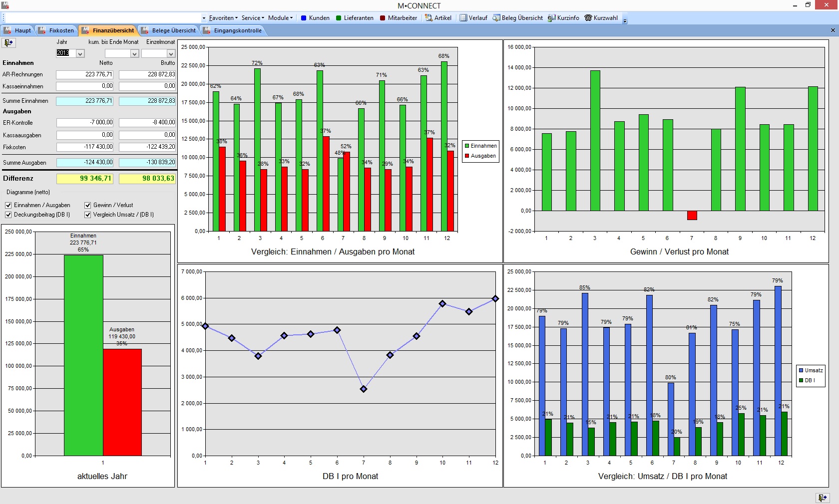Open the Module menu
Image resolution: width=839 pixels, height=504 pixels.
point(280,18)
